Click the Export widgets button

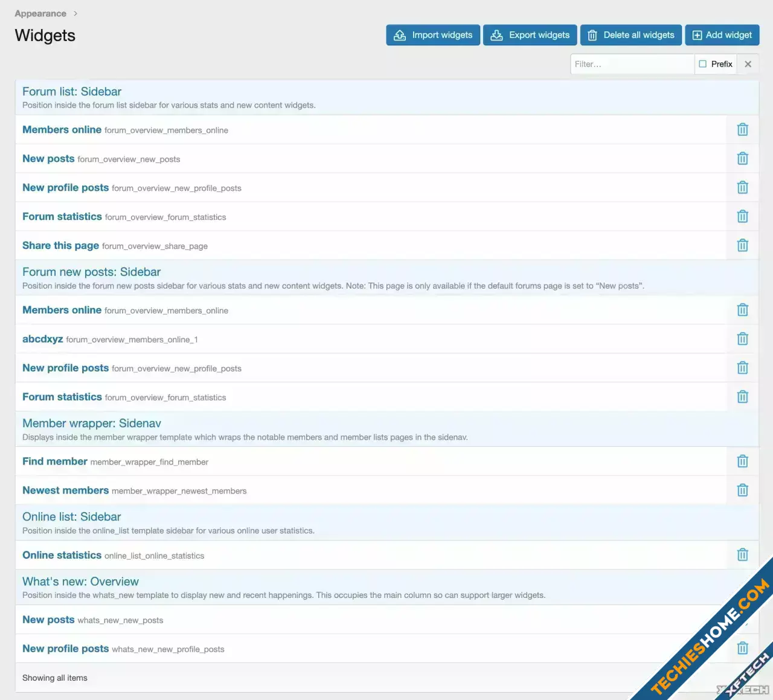pos(530,35)
